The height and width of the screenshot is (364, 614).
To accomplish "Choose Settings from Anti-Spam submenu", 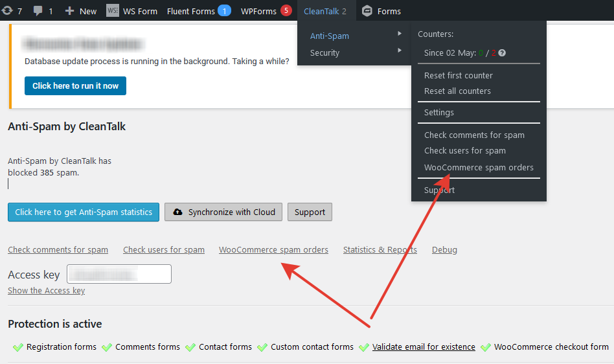I will click(438, 113).
